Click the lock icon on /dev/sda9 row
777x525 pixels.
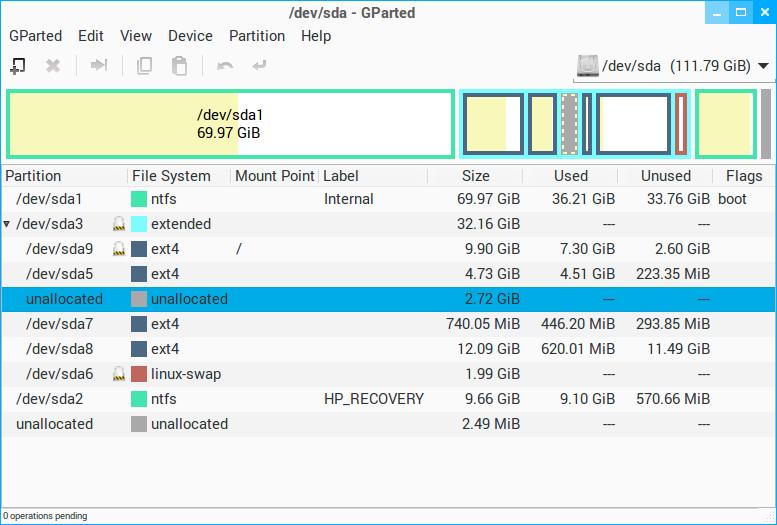pyautogui.click(x=118, y=249)
